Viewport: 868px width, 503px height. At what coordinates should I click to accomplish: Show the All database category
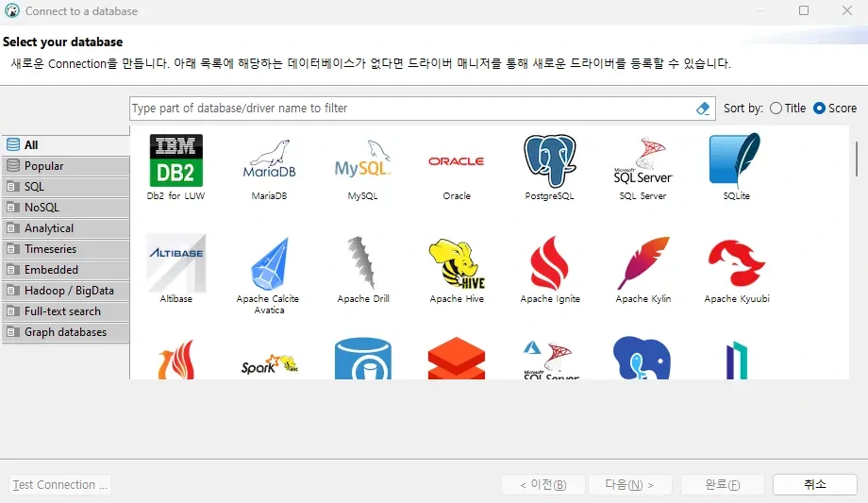[66, 145]
